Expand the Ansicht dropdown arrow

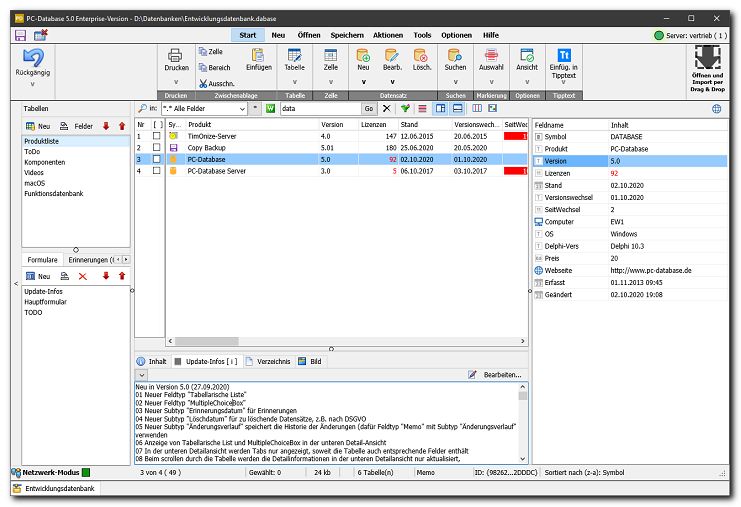(x=527, y=82)
